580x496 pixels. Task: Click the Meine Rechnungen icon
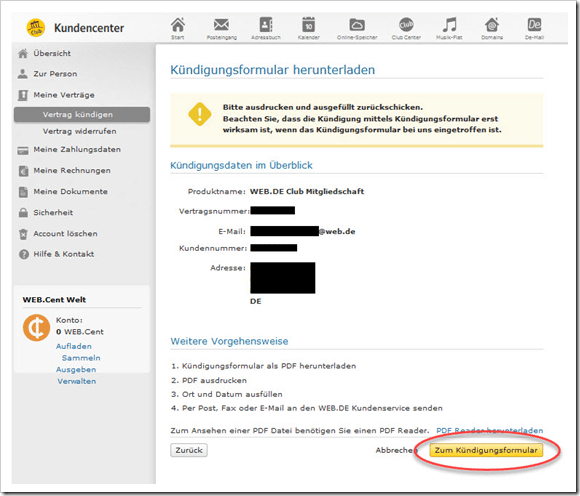tap(23, 171)
